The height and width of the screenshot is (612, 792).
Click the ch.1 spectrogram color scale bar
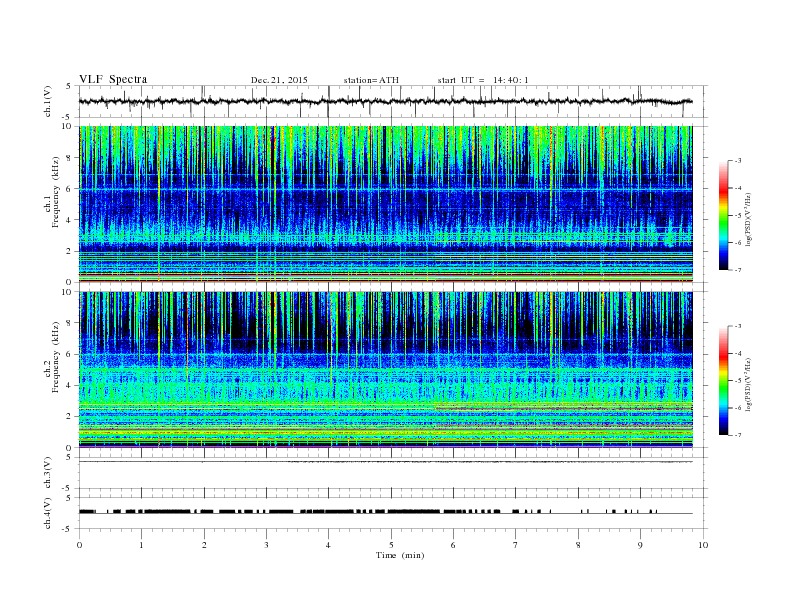[724, 215]
